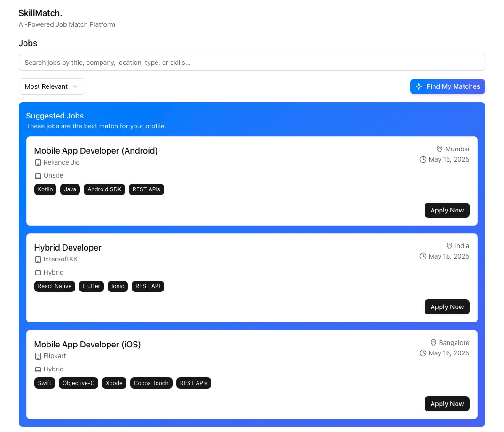The height and width of the screenshot is (432, 504).
Task: Click the building icon next to Reliance Jio
Action: coord(38,163)
